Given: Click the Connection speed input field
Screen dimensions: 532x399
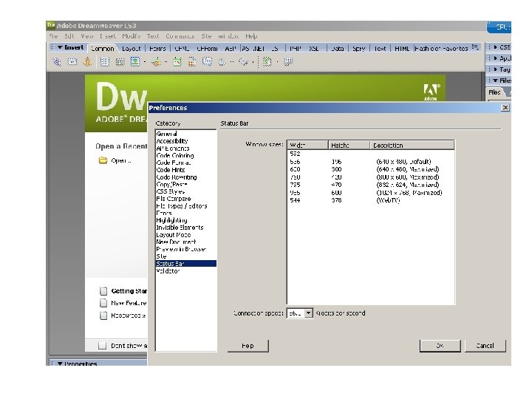Looking at the screenshot, I should pyautogui.click(x=295, y=313).
